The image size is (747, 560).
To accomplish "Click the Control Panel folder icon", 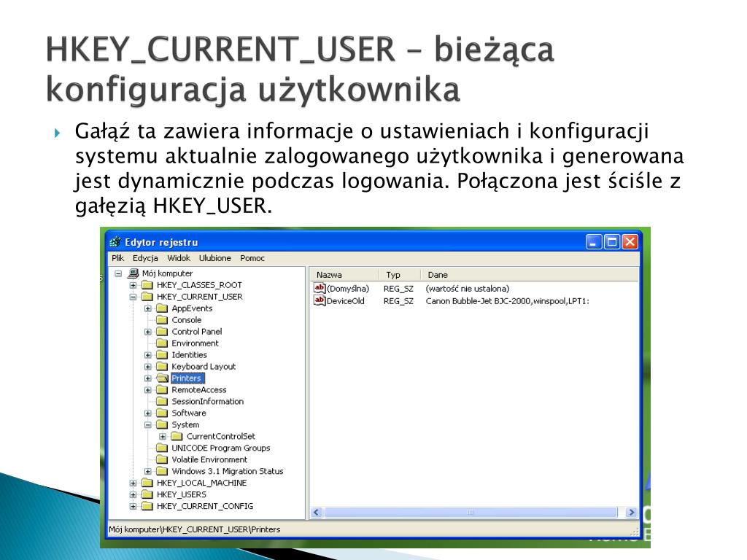I will [x=163, y=332].
